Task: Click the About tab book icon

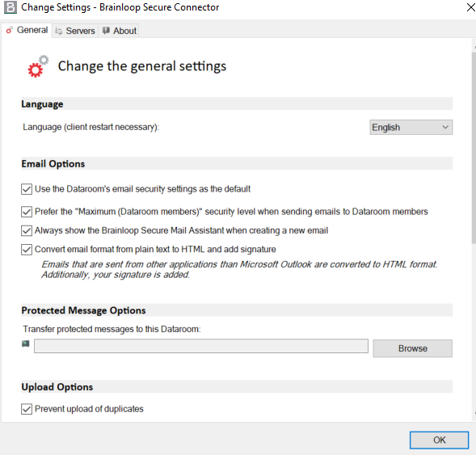Action: tap(106, 31)
